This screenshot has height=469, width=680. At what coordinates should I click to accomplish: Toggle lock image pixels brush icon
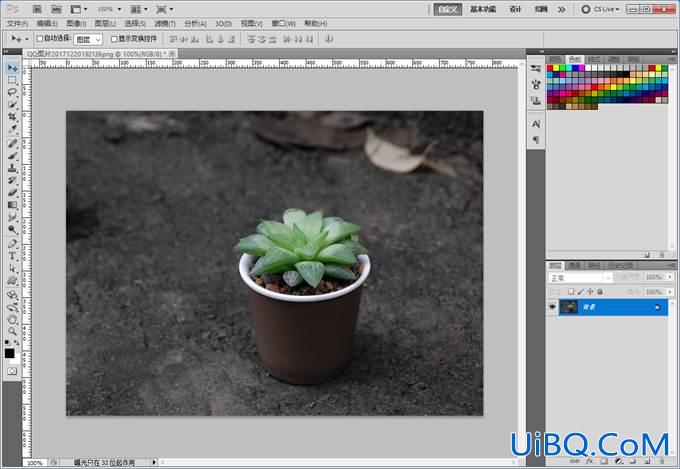pos(581,292)
